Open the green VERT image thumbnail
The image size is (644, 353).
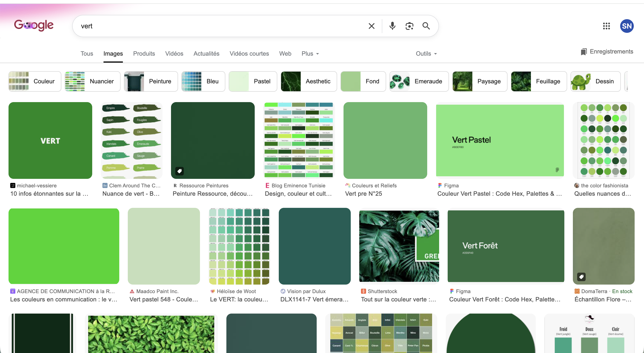[50, 140]
